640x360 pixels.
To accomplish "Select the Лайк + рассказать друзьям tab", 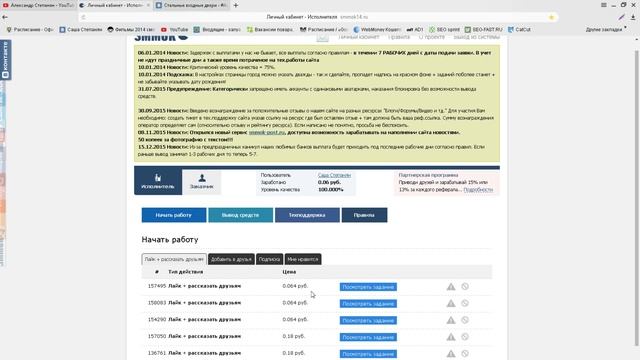I will pyautogui.click(x=174, y=259).
